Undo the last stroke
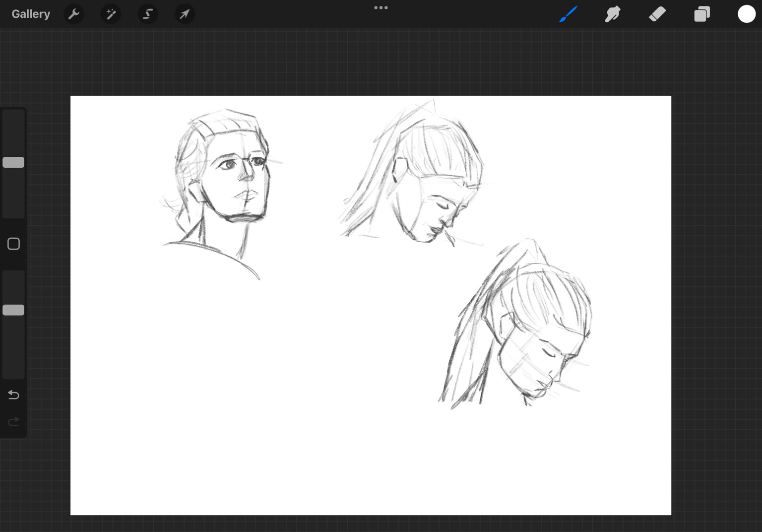The height and width of the screenshot is (532, 762). pyautogui.click(x=13, y=395)
